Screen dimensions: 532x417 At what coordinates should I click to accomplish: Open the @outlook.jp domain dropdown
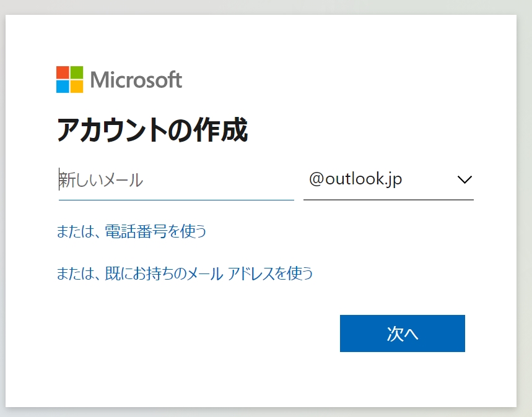click(x=388, y=179)
